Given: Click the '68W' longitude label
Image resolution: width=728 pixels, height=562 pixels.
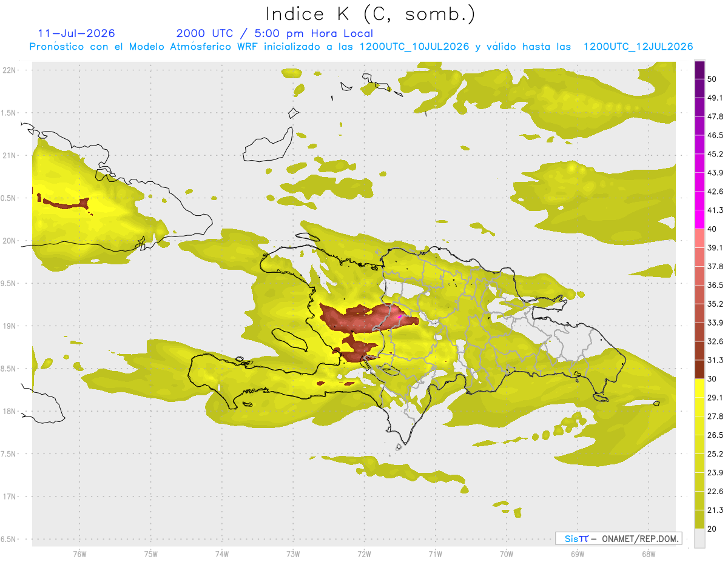Looking at the screenshot, I should (648, 554).
